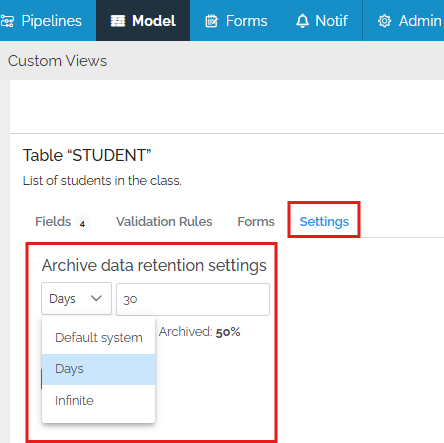
Task: Click the Custom Views heading
Action: coord(57,61)
